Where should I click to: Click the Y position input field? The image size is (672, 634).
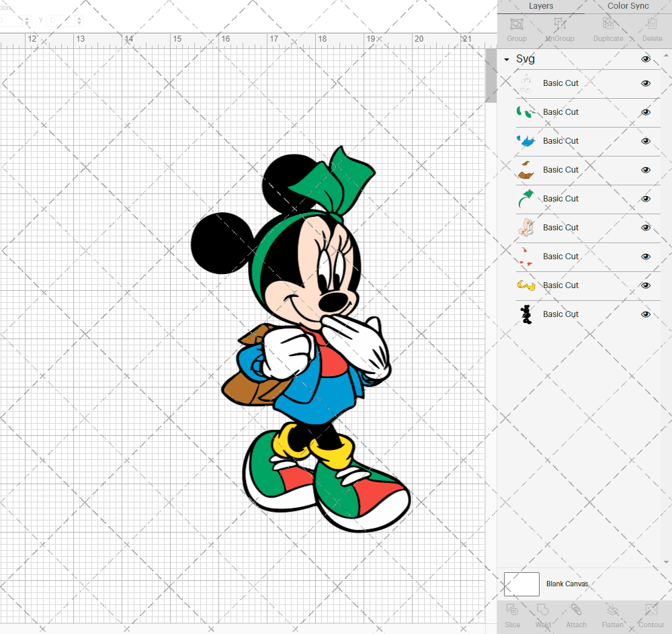[x=61, y=20]
